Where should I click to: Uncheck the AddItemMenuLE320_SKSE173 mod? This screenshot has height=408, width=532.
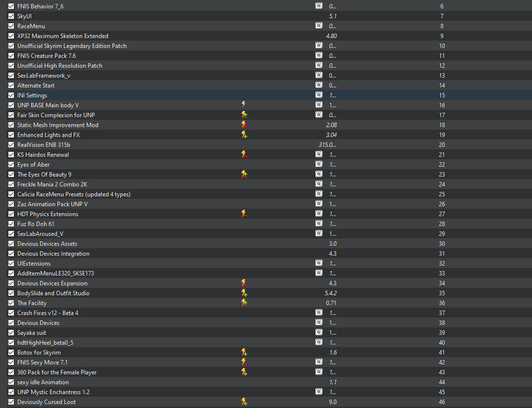click(11, 273)
